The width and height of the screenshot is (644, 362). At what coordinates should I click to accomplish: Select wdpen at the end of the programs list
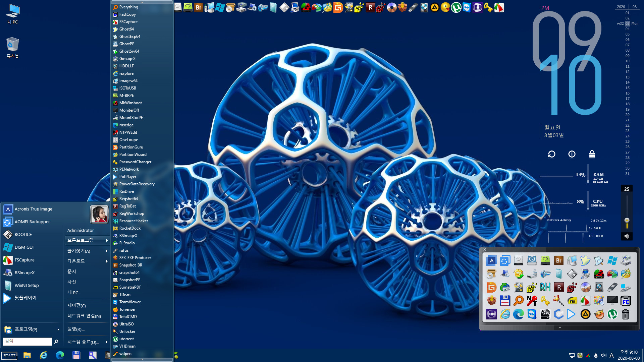(142, 354)
